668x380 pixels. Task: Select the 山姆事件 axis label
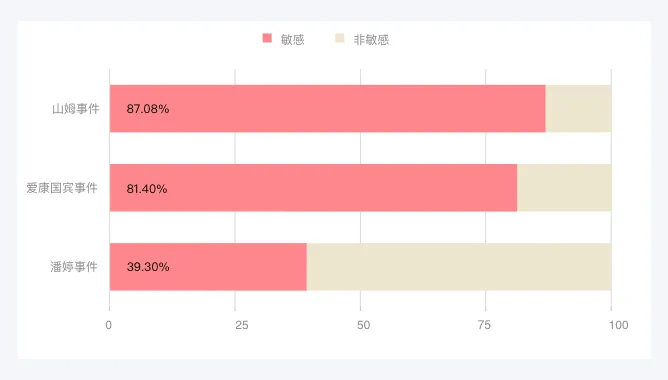click(76, 109)
